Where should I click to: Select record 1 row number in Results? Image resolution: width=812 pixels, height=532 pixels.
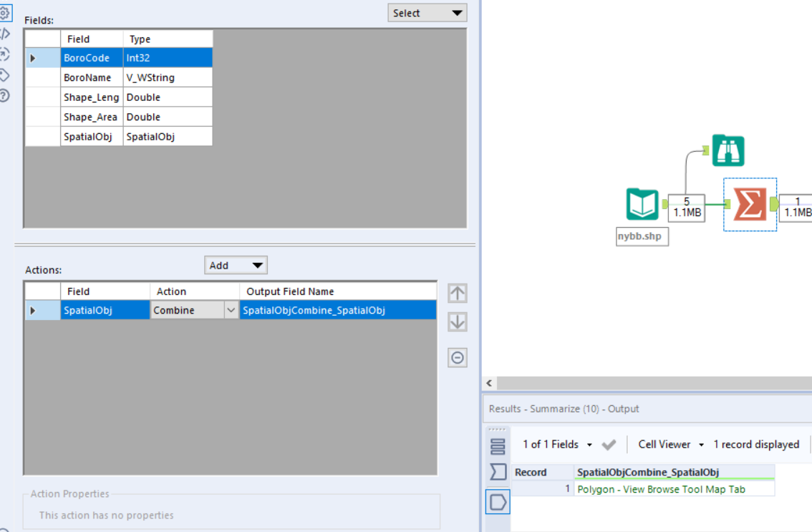pos(543,489)
